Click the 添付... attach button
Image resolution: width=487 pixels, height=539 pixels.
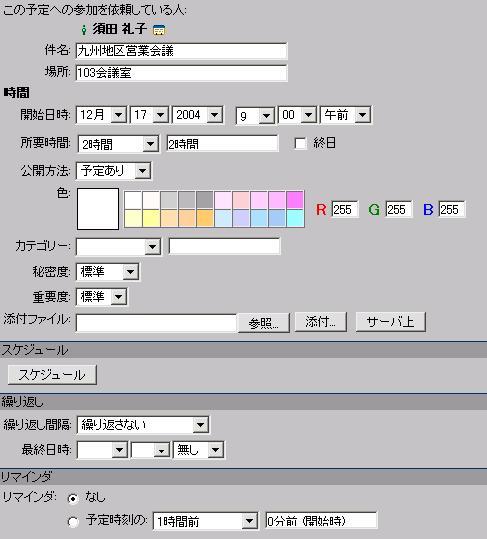[320, 322]
